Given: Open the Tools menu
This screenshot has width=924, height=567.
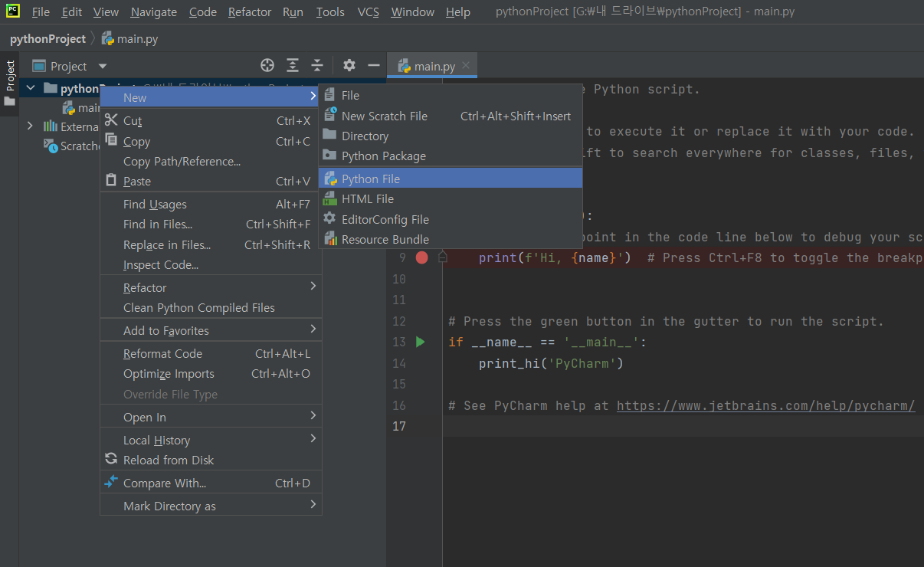Looking at the screenshot, I should click(x=330, y=12).
